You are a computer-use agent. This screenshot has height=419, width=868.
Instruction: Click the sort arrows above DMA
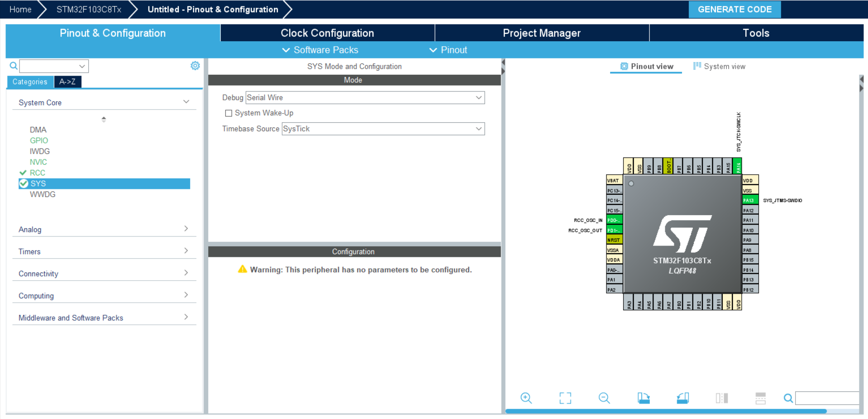(104, 119)
